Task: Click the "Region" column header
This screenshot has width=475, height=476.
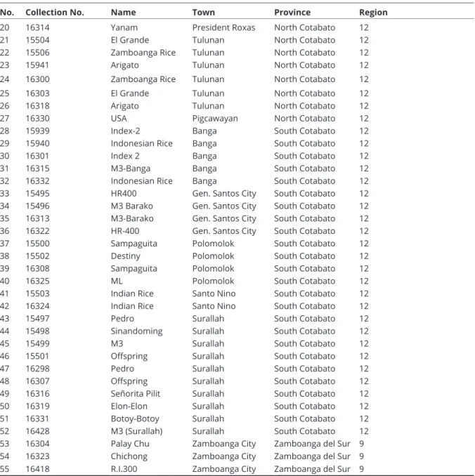Action: click(373, 13)
